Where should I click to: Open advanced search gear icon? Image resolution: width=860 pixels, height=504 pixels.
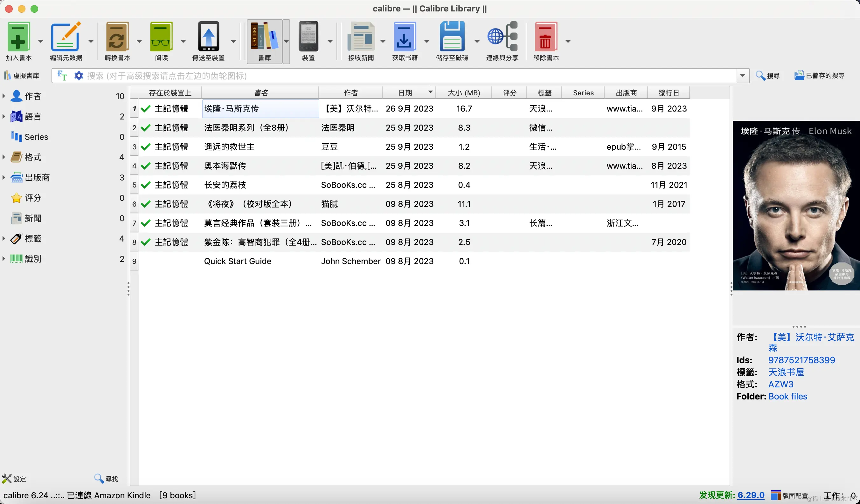[x=79, y=75]
